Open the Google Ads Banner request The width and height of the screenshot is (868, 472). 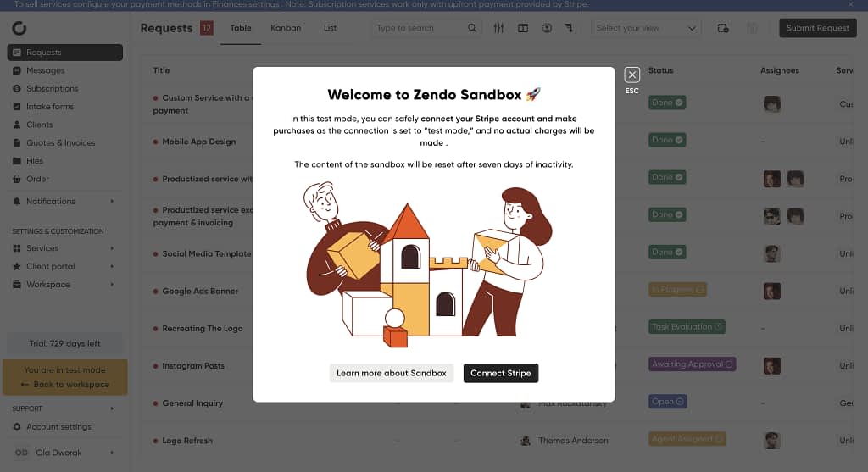pyautogui.click(x=200, y=291)
